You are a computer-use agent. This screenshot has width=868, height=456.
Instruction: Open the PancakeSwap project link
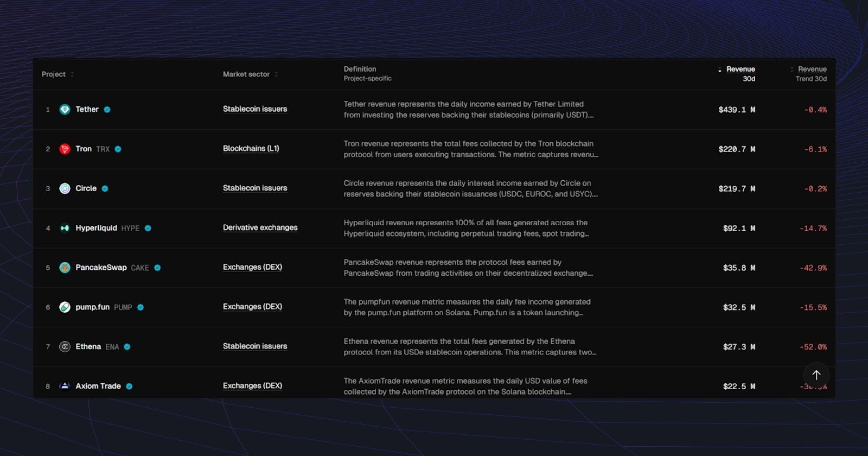[x=101, y=268]
